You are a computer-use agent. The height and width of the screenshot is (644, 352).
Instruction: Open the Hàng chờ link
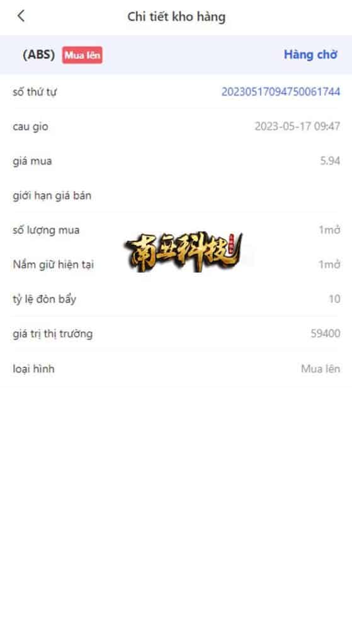click(310, 55)
